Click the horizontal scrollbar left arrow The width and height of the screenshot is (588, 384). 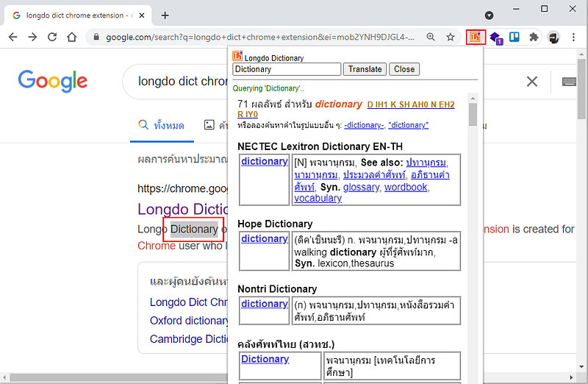tap(4, 377)
